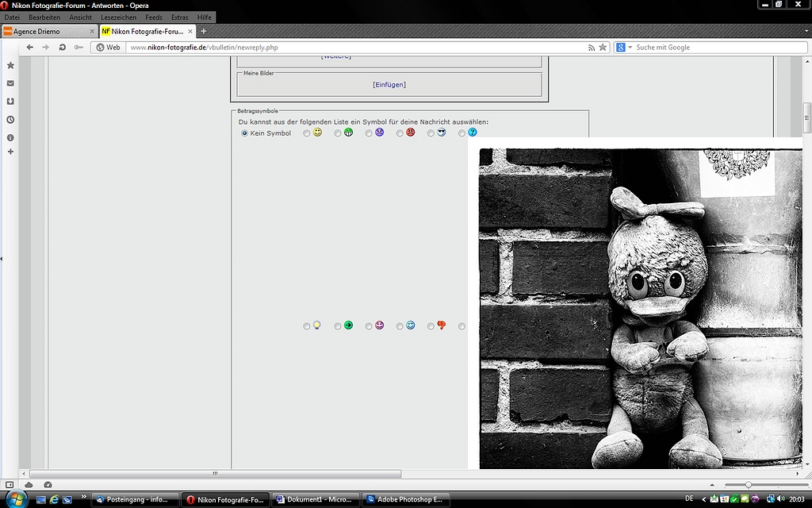Open the Info panel in sidebar
The width and height of the screenshot is (812, 508).
10,138
